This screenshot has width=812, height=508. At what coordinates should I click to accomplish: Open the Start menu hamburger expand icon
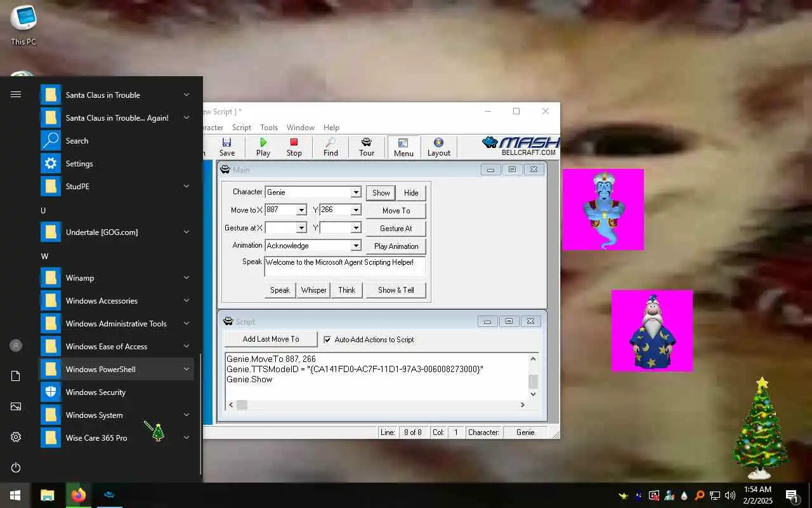click(16, 95)
